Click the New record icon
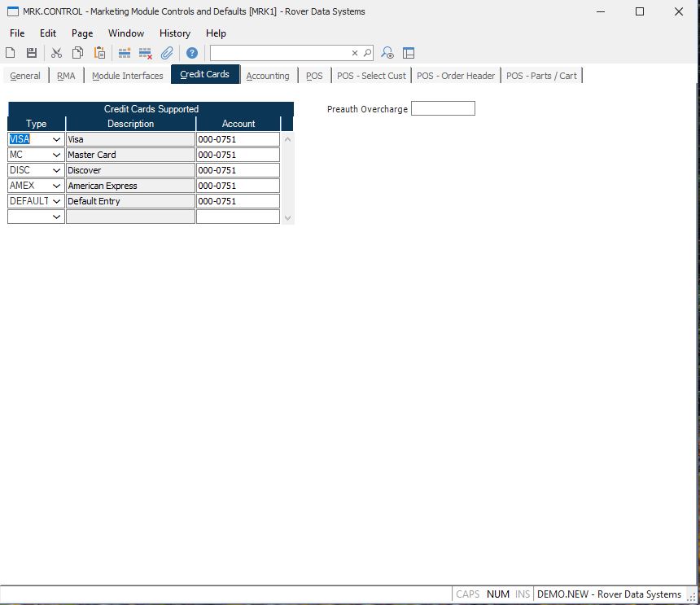 click(x=11, y=53)
